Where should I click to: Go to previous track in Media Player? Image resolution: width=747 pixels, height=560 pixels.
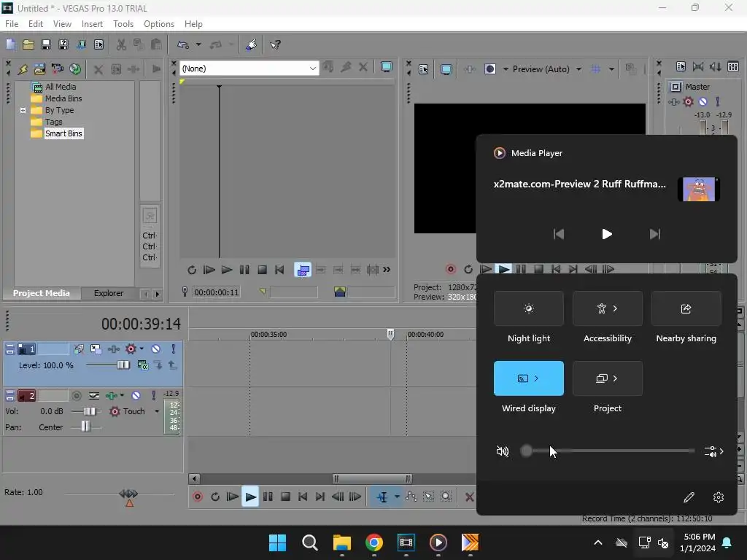pyautogui.click(x=558, y=234)
